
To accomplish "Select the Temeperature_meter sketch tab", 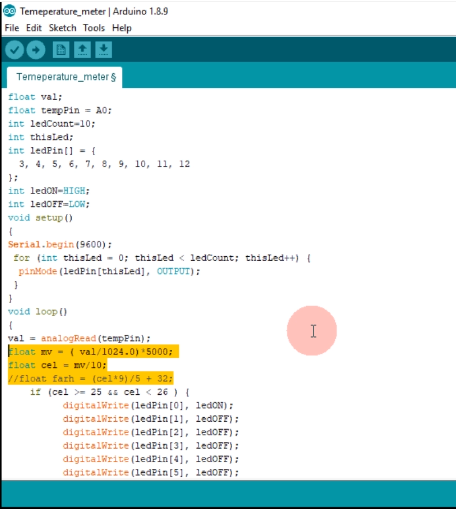I will [x=65, y=77].
